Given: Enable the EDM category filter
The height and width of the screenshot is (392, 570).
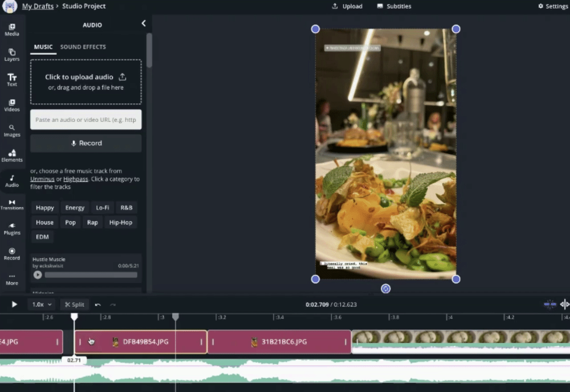Looking at the screenshot, I should 42,237.
